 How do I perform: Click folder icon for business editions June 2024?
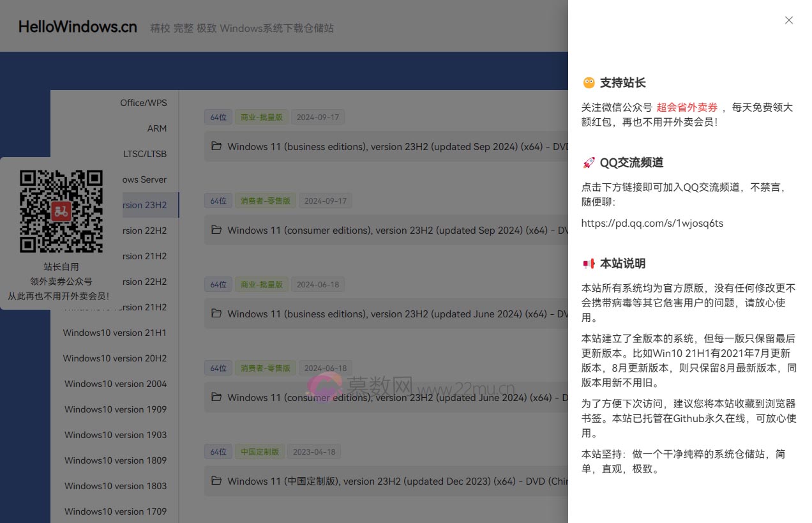coord(216,314)
